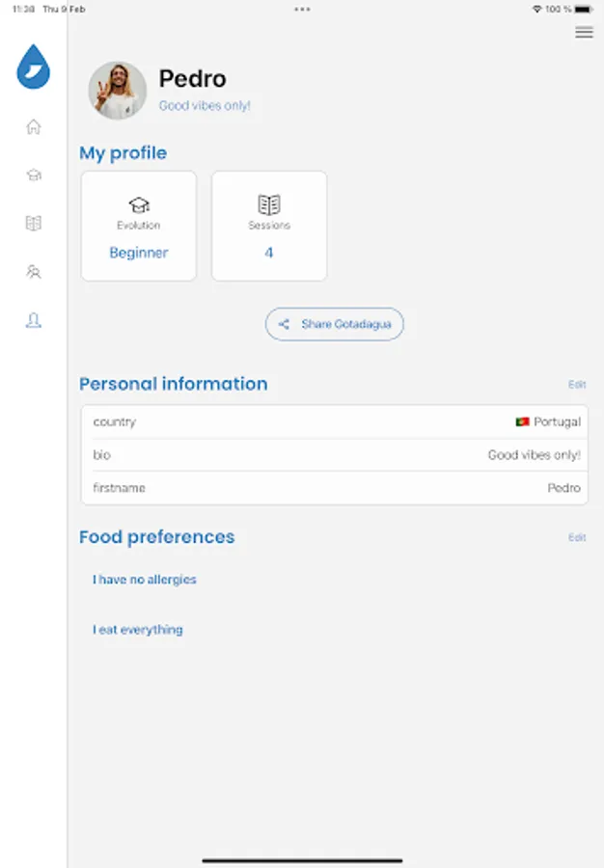Screen dimensions: 604x868
Task: Open the Evolution Beginner card
Action: (x=139, y=227)
